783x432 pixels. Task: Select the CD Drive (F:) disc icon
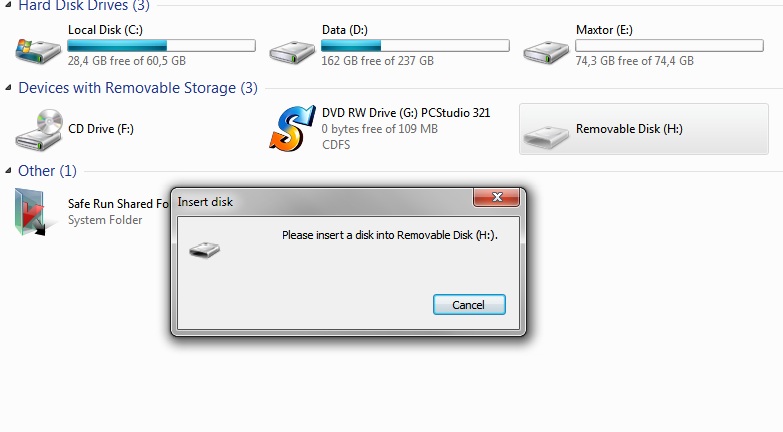pyautogui.click(x=37, y=128)
